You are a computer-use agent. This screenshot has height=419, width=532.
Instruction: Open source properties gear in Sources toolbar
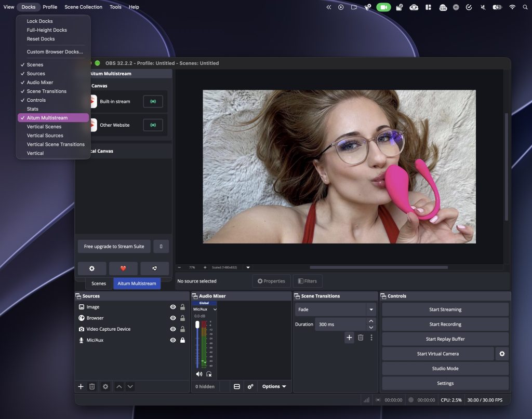pyautogui.click(x=105, y=386)
